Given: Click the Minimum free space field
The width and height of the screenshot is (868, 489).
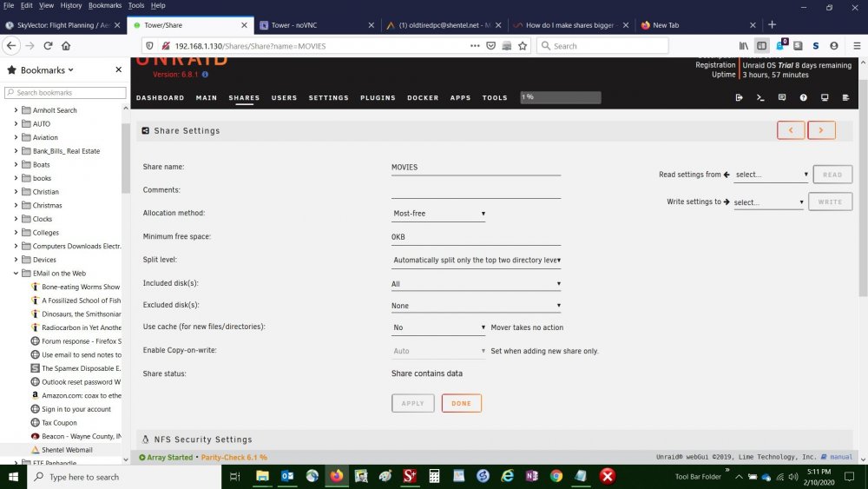Looking at the screenshot, I should pyautogui.click(x=476, y=237).
